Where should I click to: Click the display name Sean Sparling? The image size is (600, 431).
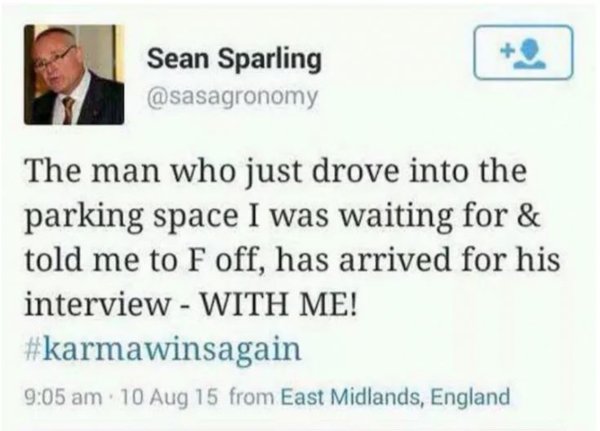coord(235,60)
